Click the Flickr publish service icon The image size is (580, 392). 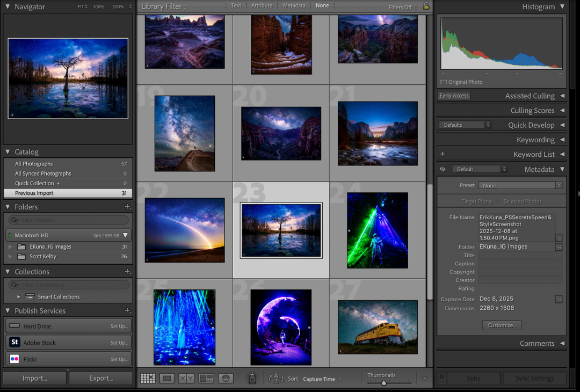tap(14, 359)
